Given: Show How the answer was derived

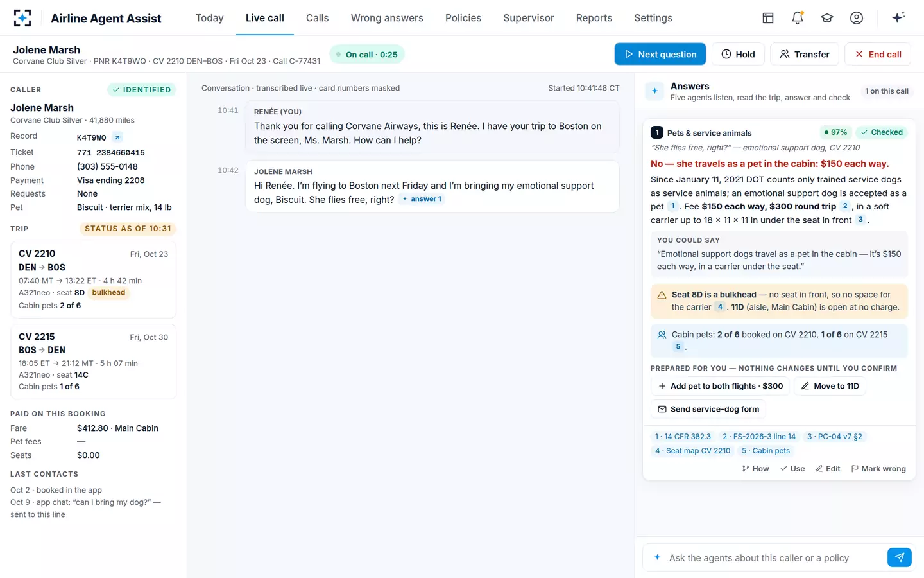Looking at the screenshot, I should (755, 469).
